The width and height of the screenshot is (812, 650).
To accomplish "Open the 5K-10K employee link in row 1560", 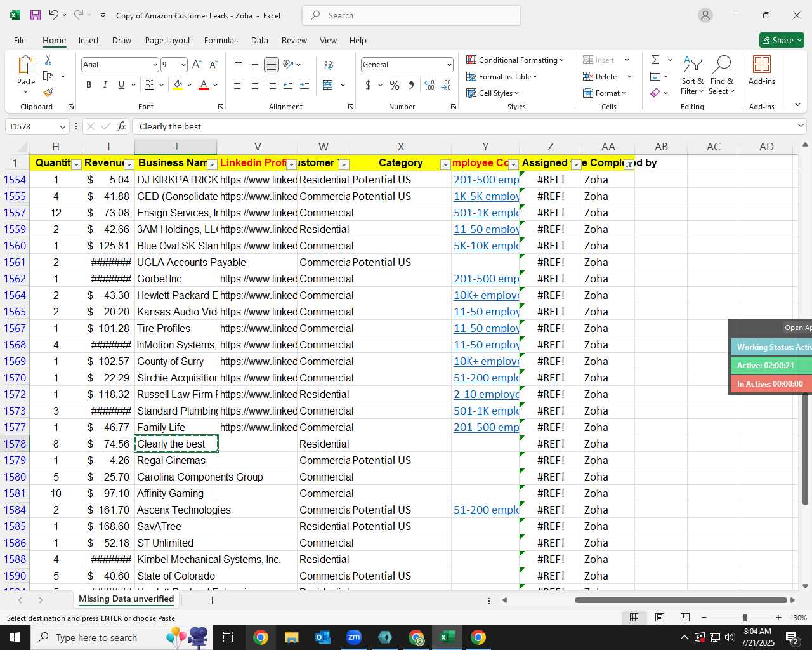I will (486, 246).
